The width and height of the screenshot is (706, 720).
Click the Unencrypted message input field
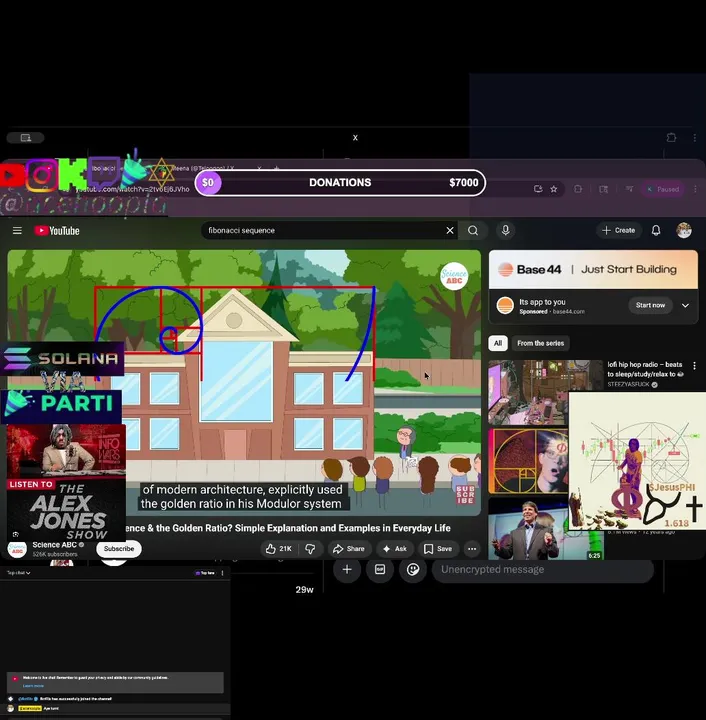click(x=543, y=570)
